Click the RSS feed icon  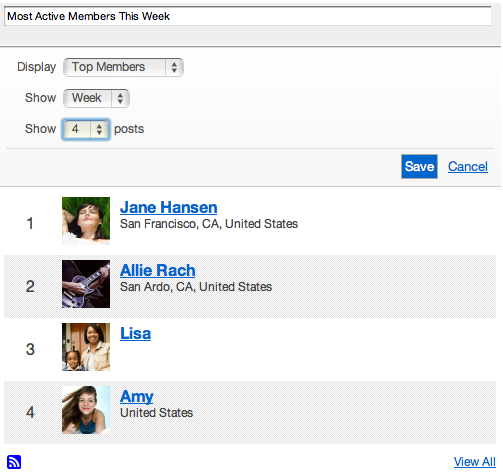pos(14,462)
